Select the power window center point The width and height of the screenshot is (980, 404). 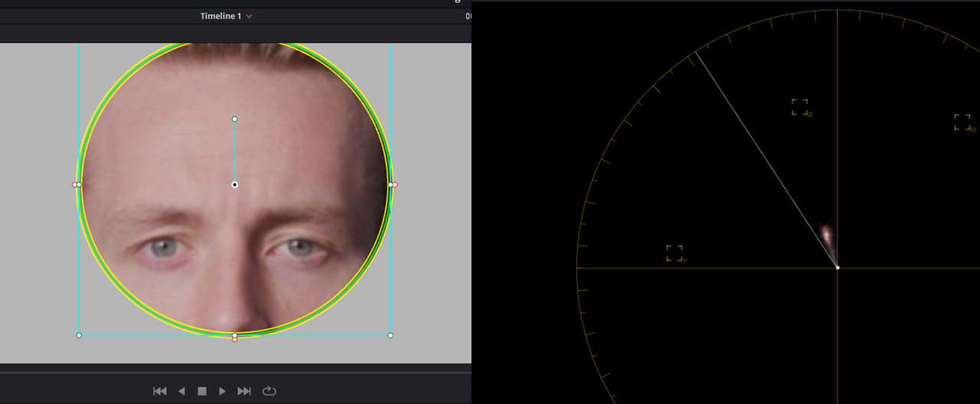pyautogui.click(x=234, y=184)
